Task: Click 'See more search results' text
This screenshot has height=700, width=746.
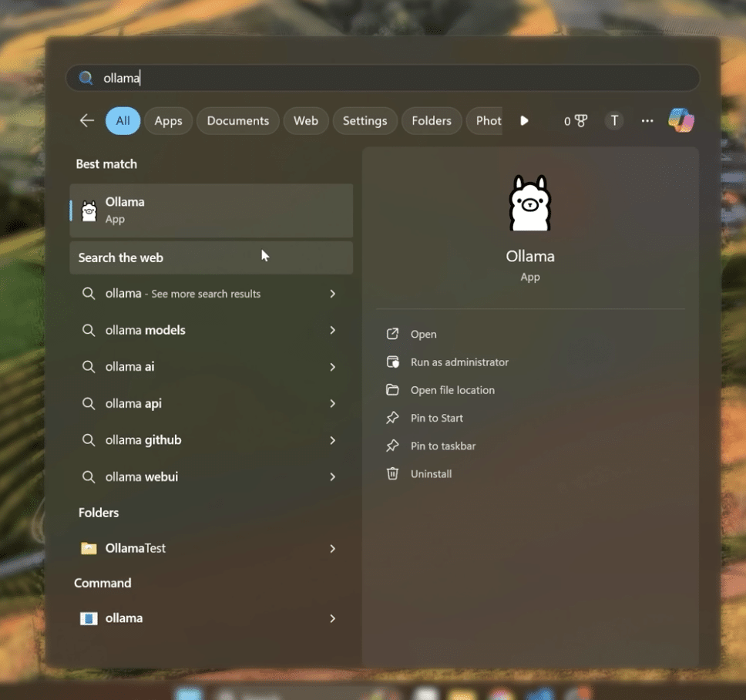Action: [x=206, y=294]
